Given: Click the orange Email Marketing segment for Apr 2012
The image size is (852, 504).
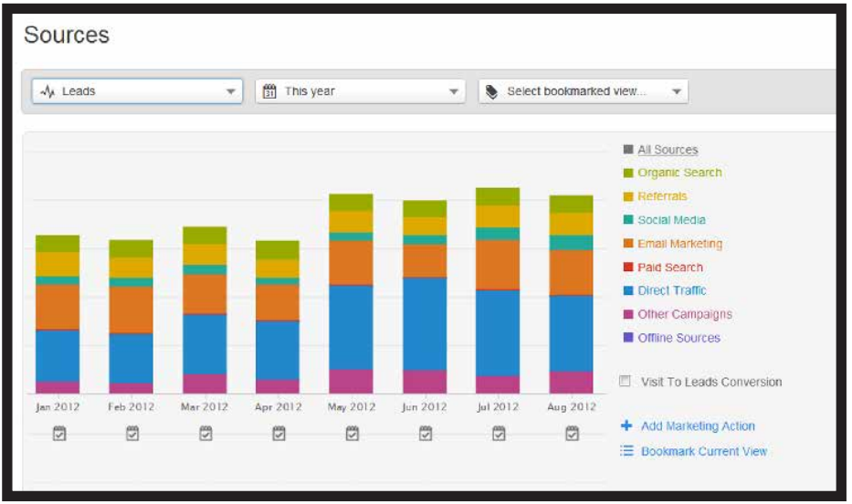Looking at the screenshot, I should 277,302.
